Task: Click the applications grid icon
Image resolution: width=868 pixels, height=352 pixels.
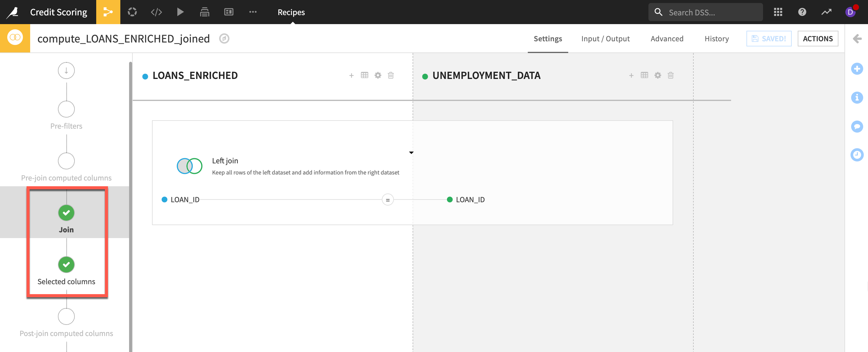Action: tap(778, 12)
